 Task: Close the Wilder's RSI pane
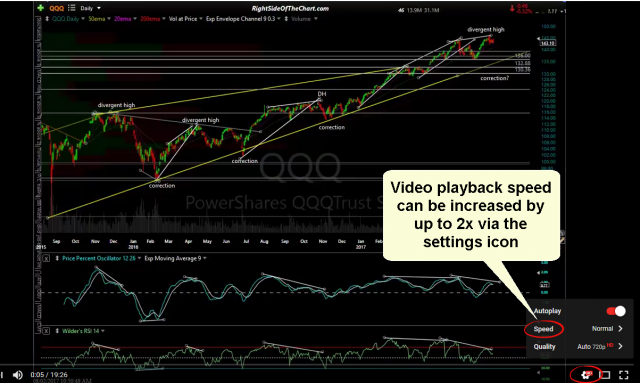point(47,331)
